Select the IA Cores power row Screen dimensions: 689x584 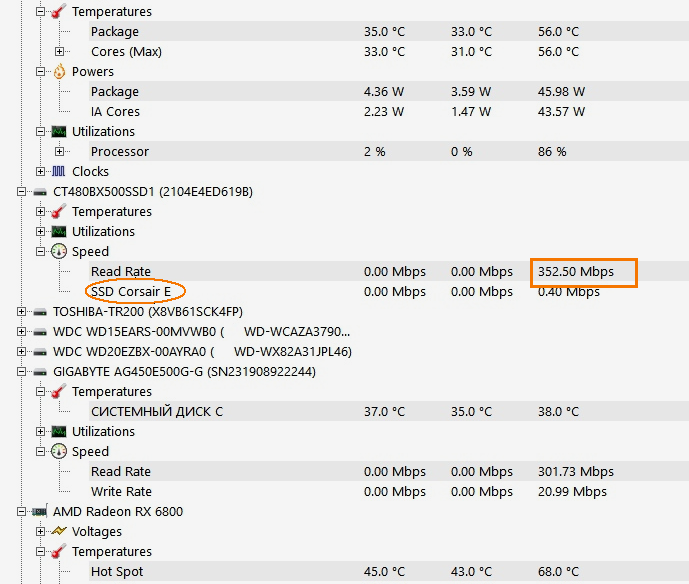(x=115, y=112)
